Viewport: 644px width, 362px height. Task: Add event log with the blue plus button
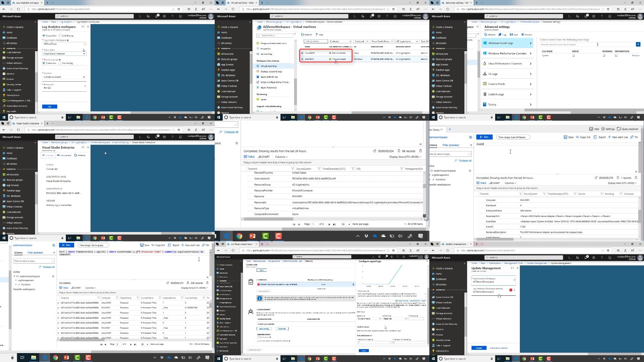point(638,44)
